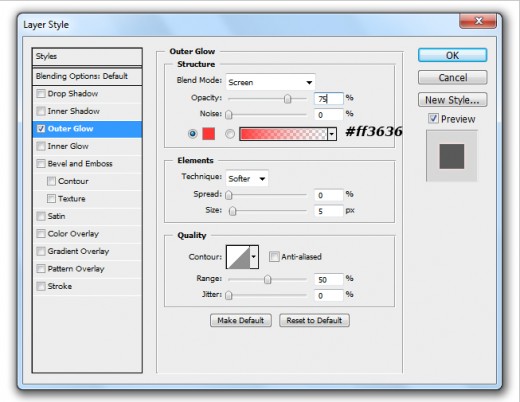Viewport: 520px width, 402px height.
Task: Enable the Pattern Overlay checkbox
Action: click(x=41, y=269)
